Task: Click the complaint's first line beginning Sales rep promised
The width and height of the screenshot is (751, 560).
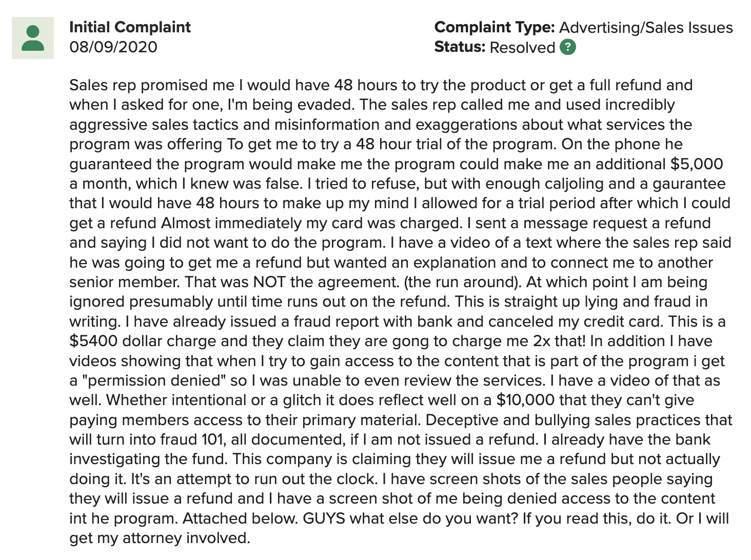Action: [381, 85]
